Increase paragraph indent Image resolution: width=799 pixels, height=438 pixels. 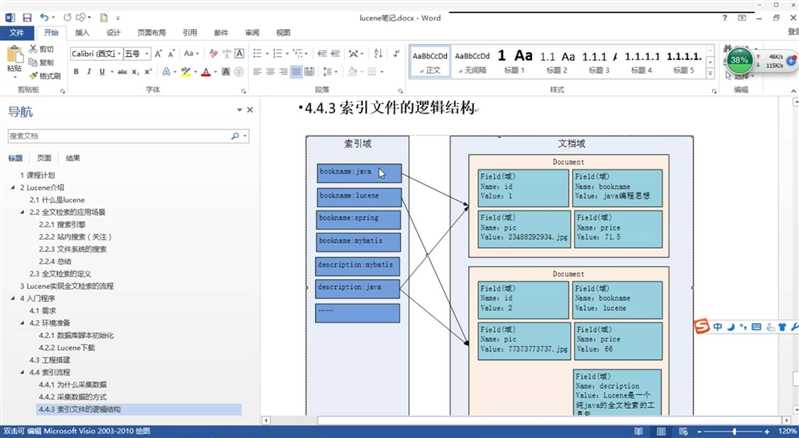(335, 53)
